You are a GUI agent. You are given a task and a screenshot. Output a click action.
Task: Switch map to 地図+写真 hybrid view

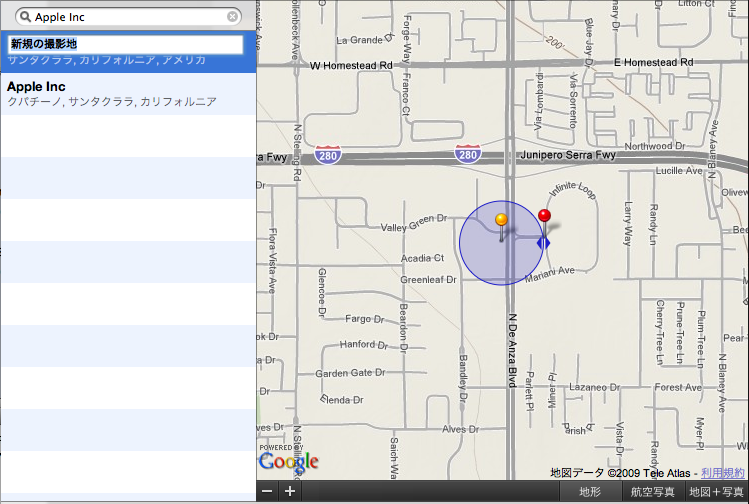point(716,492)
